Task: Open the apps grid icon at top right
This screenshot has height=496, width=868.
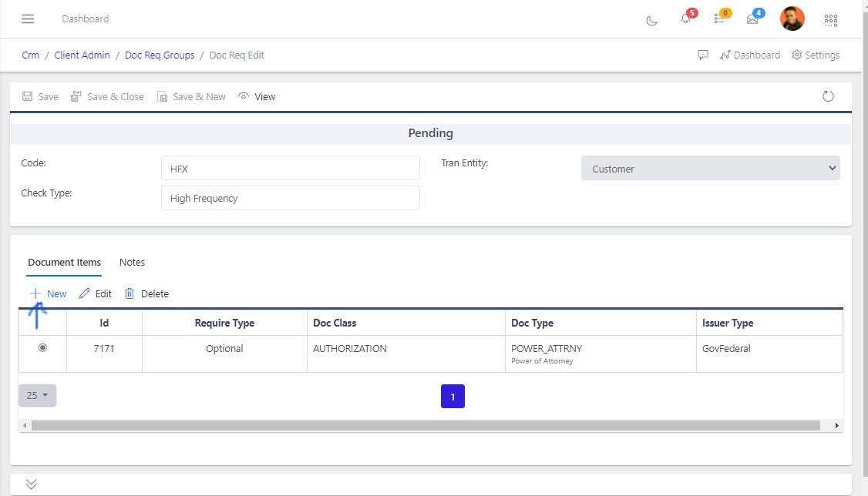Action: click(831, 20)
